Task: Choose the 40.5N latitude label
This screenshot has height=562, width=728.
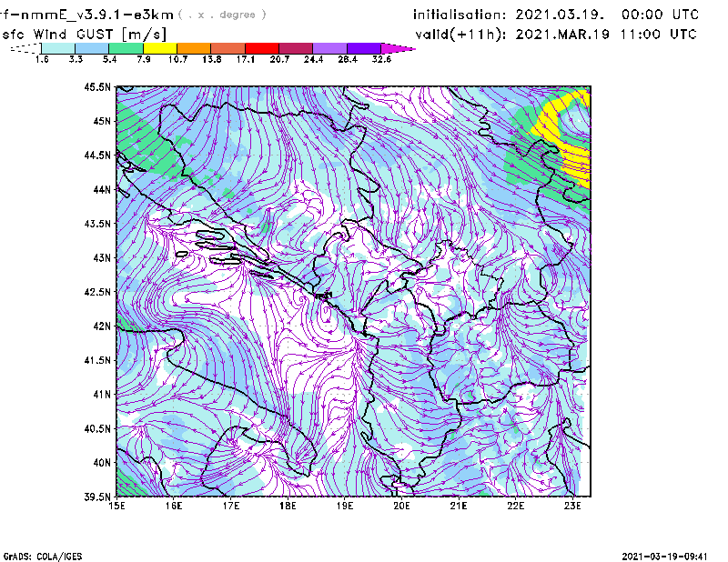Action: click(97, 429)
